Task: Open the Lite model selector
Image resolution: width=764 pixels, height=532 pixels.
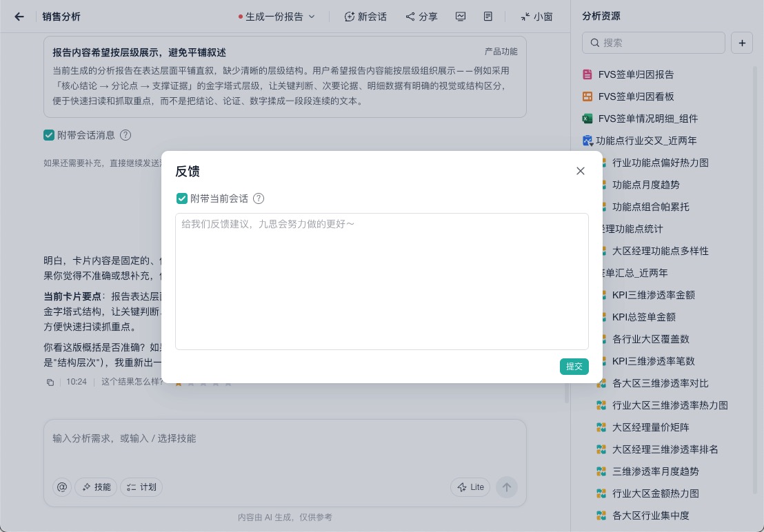Action: click(x=470, y=487)
